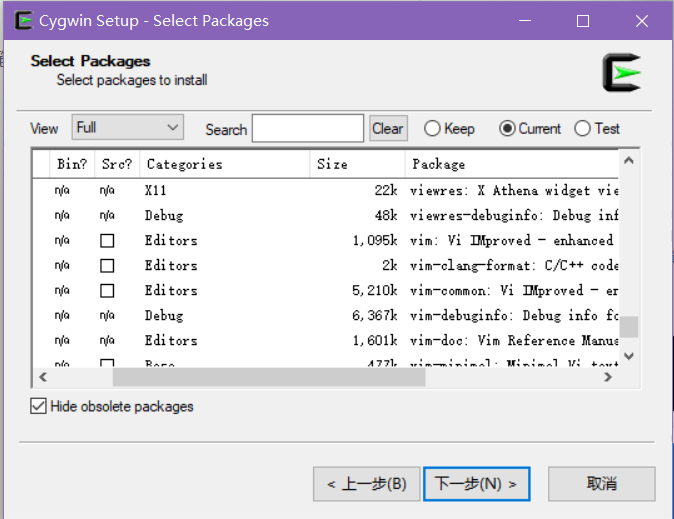Click the 6,367k size cell
Screen dimensions: 674x519
tap(375, 316)
